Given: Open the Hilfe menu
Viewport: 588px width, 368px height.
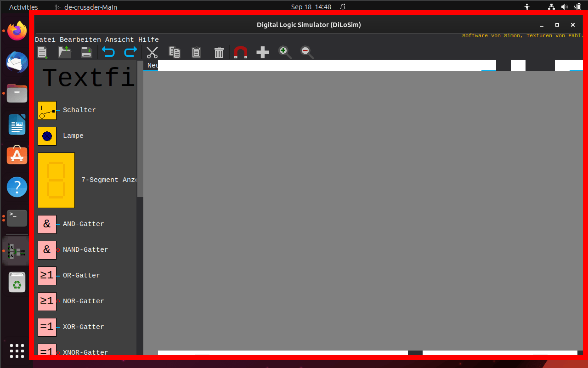Looking at the screenshot, I should (x=148, y=40).
